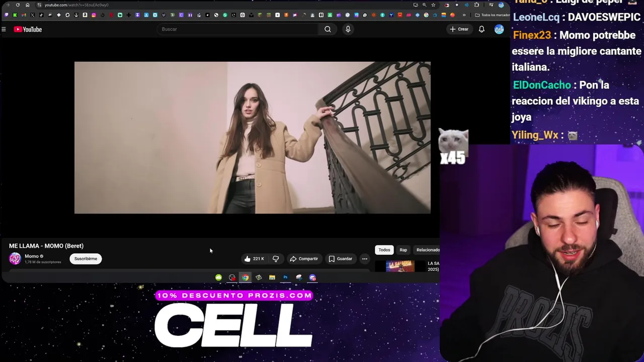Open the Instagram bookmark
Image resolution: width=644 pixels, height=362 pixels.
coord(94,15)
